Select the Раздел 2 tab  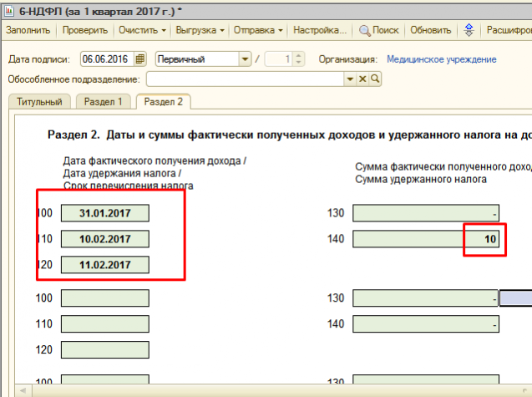(163, 102)
